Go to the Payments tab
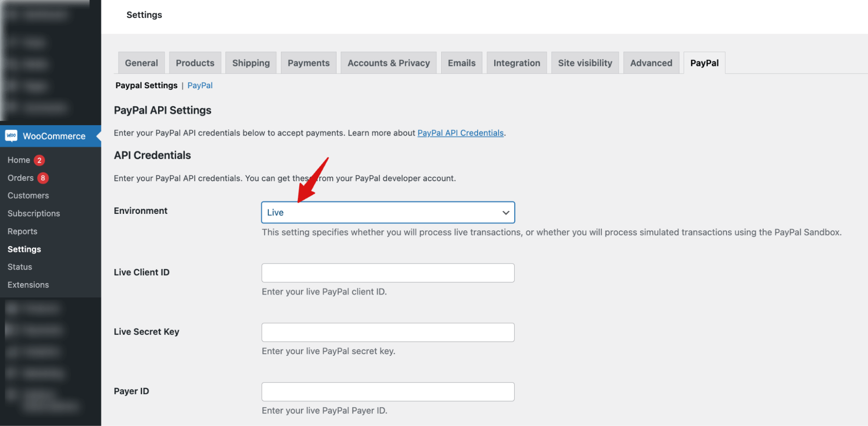The width and height of the screenshot is (868, 426). (x=308, y=63)
